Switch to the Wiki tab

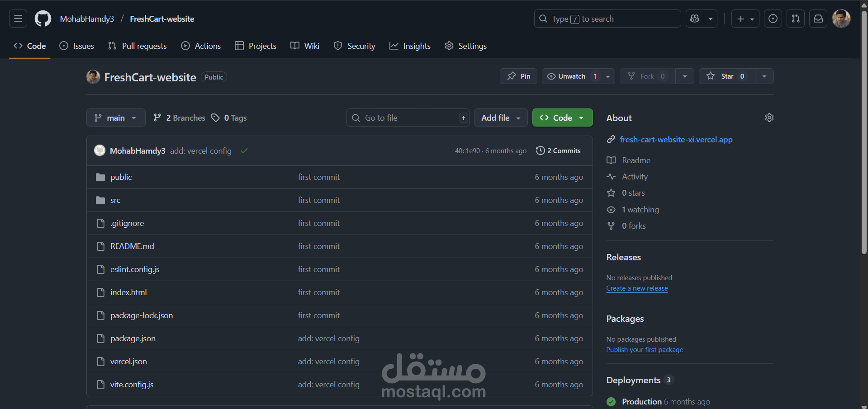coord(305,46)
